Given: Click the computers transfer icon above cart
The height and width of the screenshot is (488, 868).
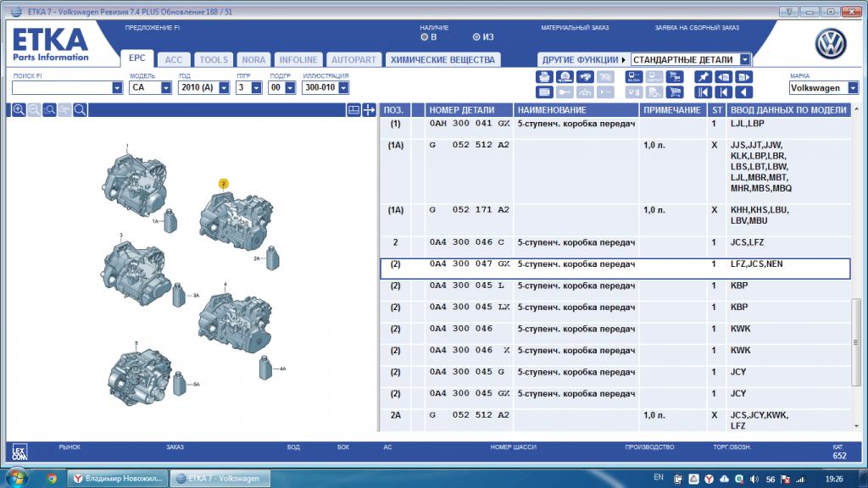Looking at the screenshot, I should pyautogui.click(x=676, y=77).
